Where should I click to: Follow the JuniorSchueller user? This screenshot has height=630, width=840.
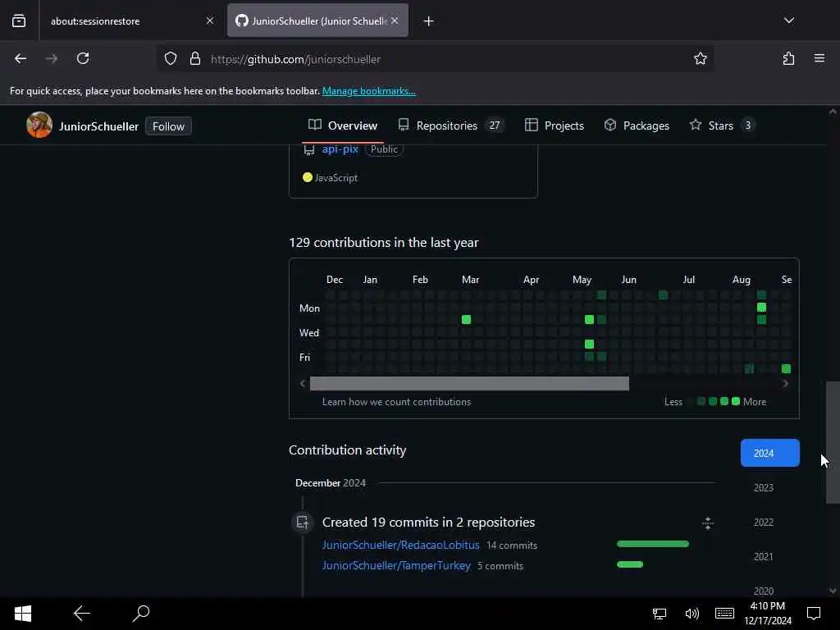pyautogui.click(x=168, y=126)
